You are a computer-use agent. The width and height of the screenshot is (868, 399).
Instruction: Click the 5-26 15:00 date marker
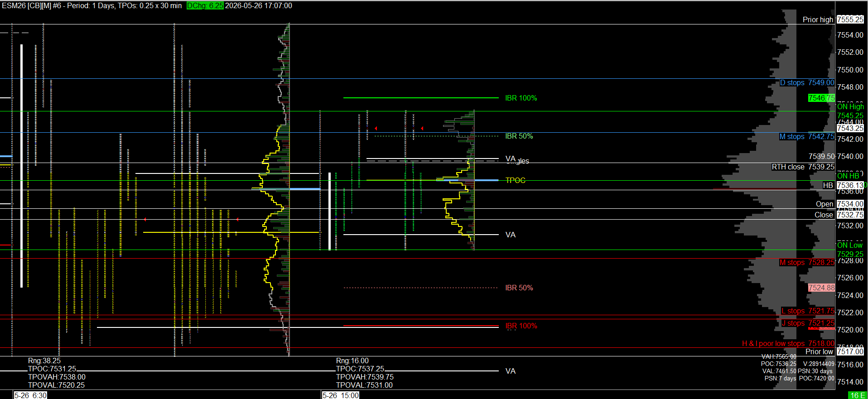340,395
